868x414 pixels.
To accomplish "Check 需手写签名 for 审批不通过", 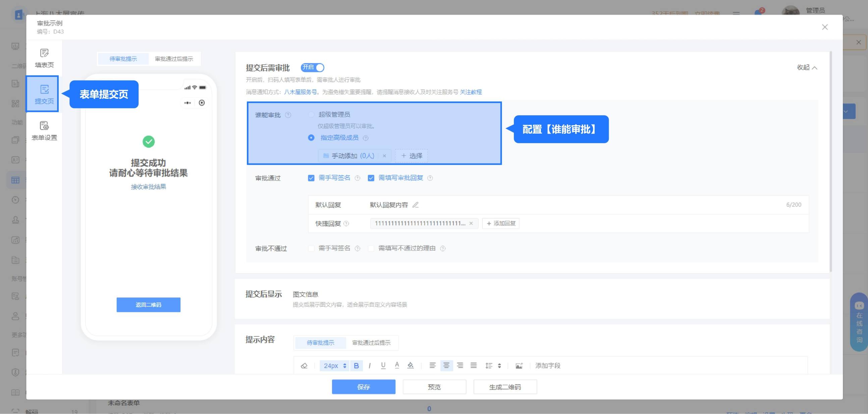I will pyautogui.click(x=311, y=249).
